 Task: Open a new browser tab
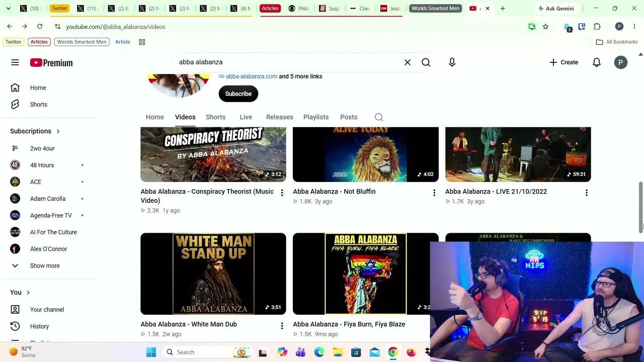coord(503,9)
